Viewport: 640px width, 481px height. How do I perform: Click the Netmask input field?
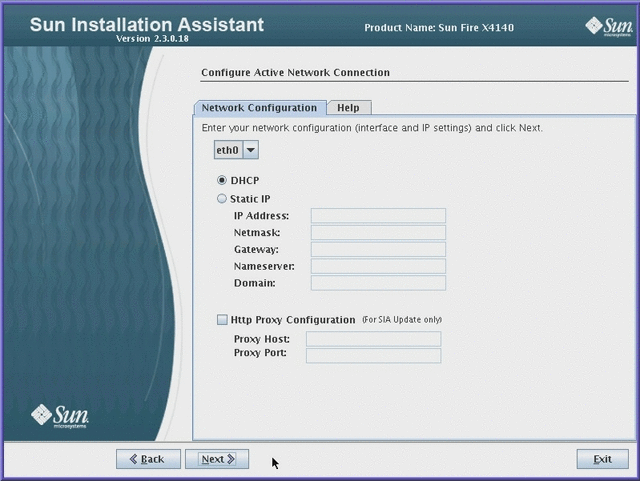click(378, 232)
